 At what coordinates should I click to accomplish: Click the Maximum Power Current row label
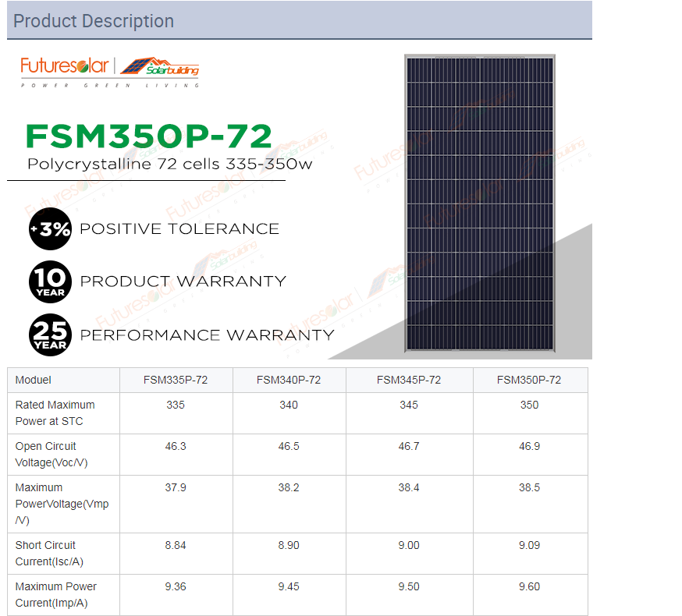coord(55,594)
